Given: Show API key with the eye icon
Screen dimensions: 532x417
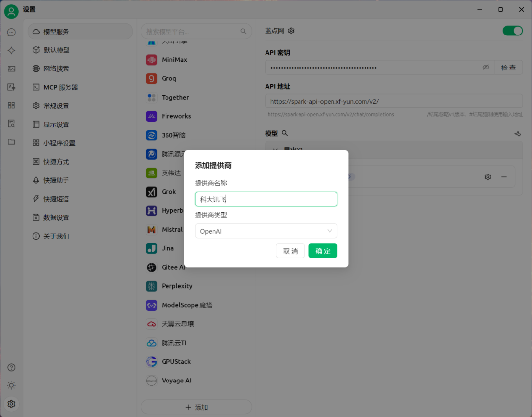Looking at the screenshot, I should click(x=486, y=68).
